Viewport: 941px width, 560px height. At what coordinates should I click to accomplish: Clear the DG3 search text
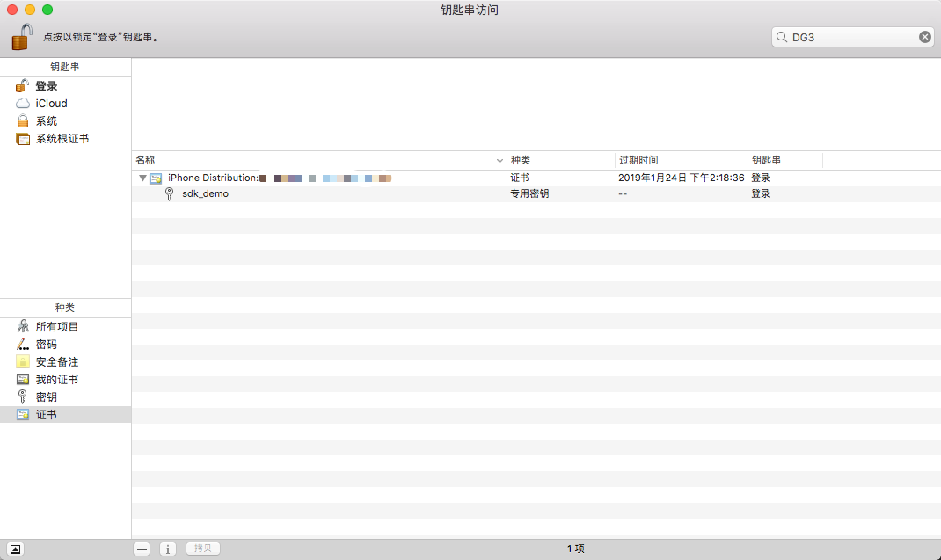[925, 37]
